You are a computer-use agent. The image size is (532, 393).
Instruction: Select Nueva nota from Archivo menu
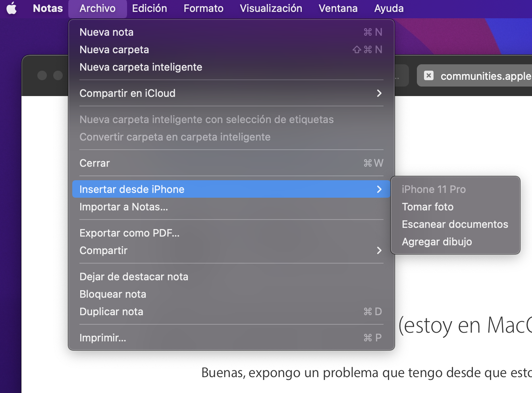point(106,32)
